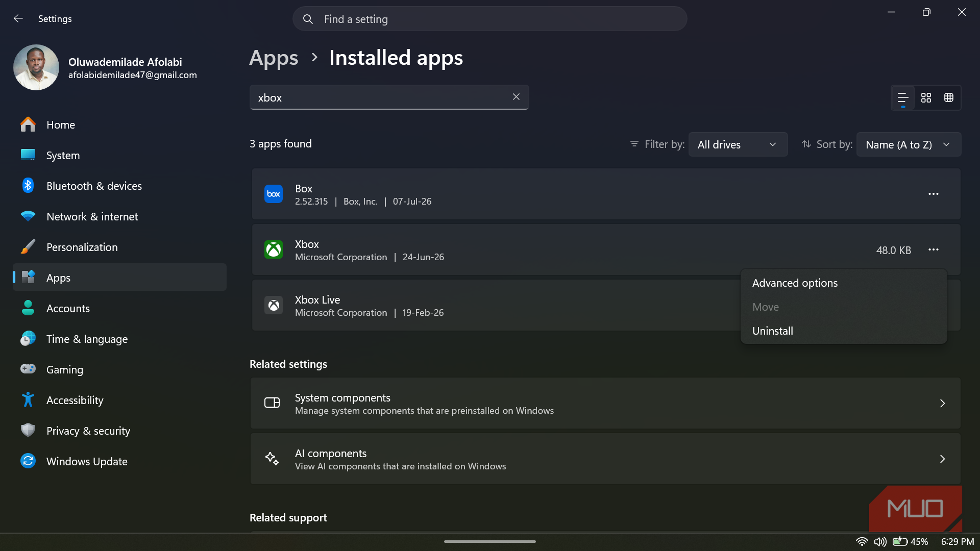
Task: Click the System components icon
Action: [272, 403]
